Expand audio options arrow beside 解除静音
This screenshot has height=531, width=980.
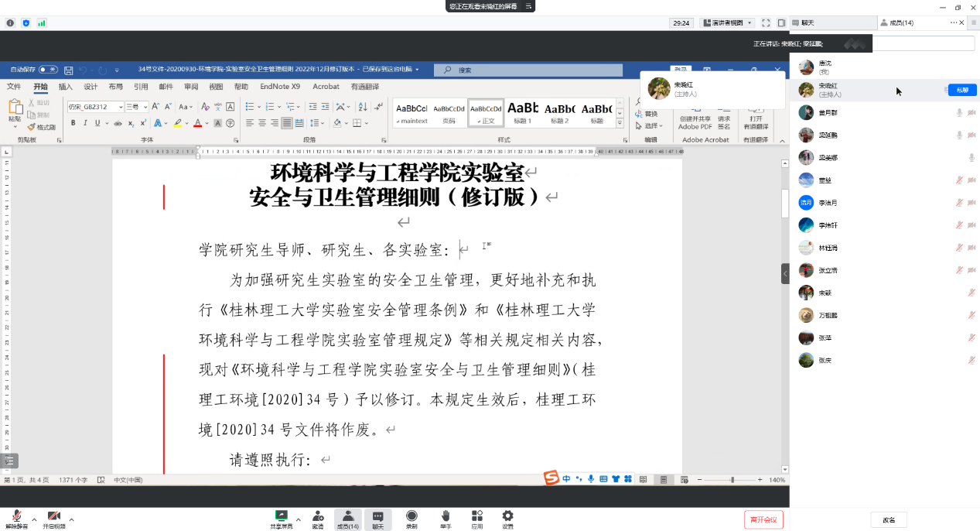pyautogui.click(x=34, y=519)
